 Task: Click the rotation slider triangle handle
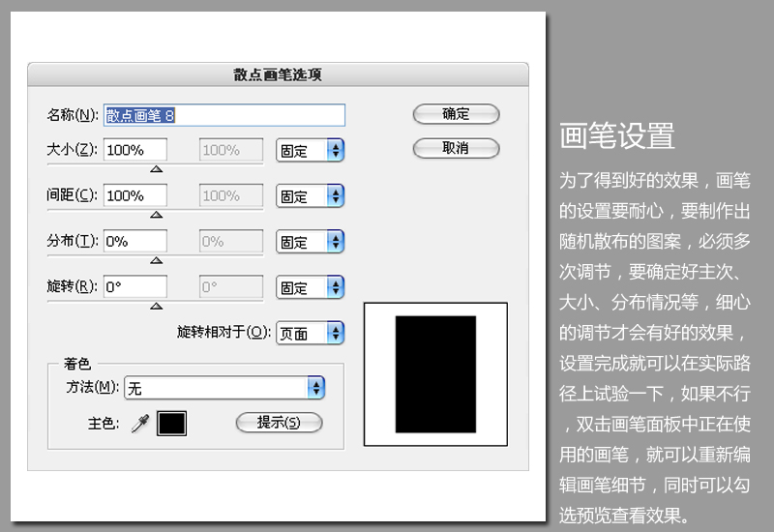pyautogui.click(x=157, y=306)
